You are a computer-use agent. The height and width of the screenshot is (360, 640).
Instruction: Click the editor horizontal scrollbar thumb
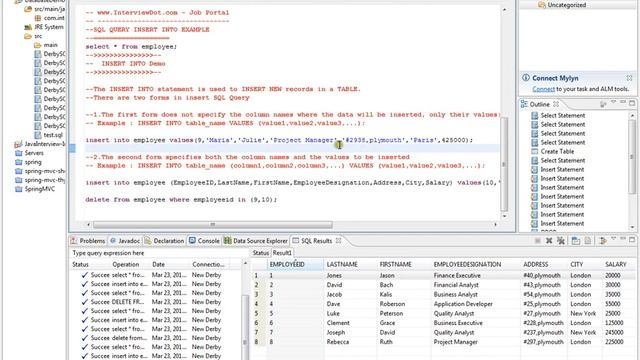click(213, 224)
